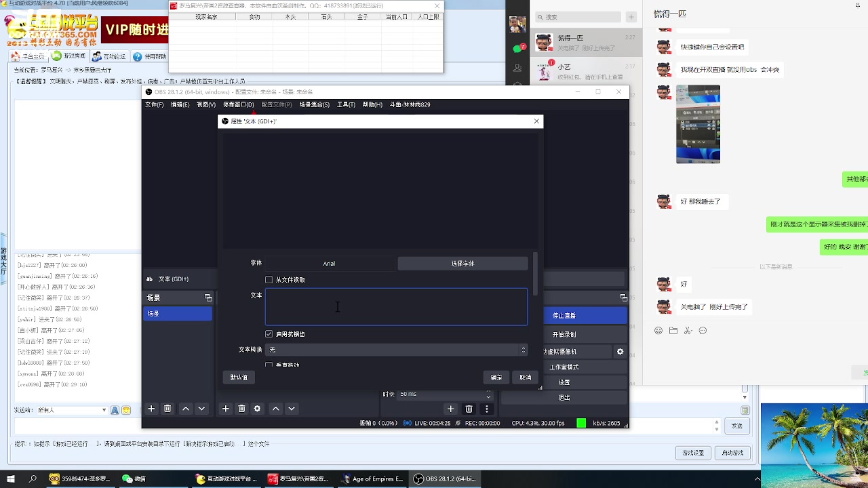Open OBS 场景集合(S) menu
This screenshot has width=868, height=488.
[315, 104]
